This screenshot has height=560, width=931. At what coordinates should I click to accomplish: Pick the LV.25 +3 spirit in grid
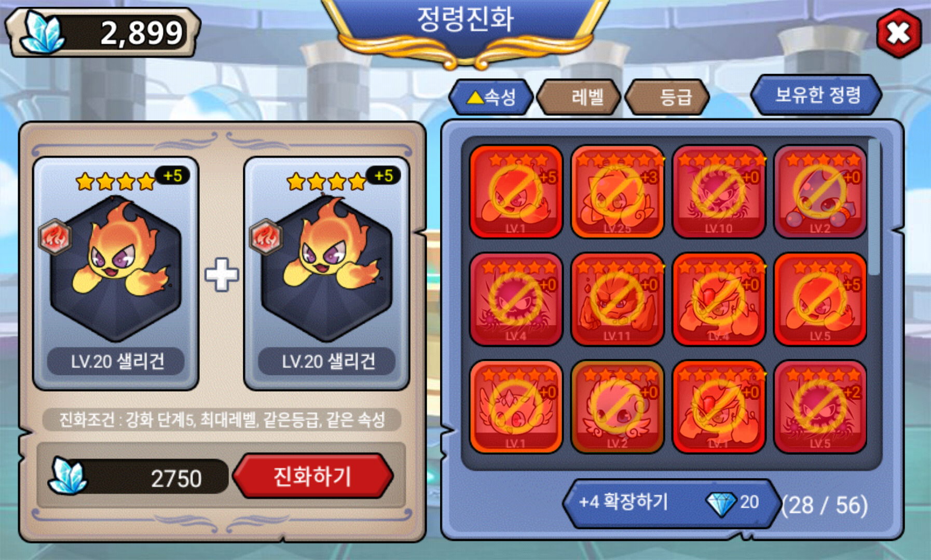[x=617, y=191]
